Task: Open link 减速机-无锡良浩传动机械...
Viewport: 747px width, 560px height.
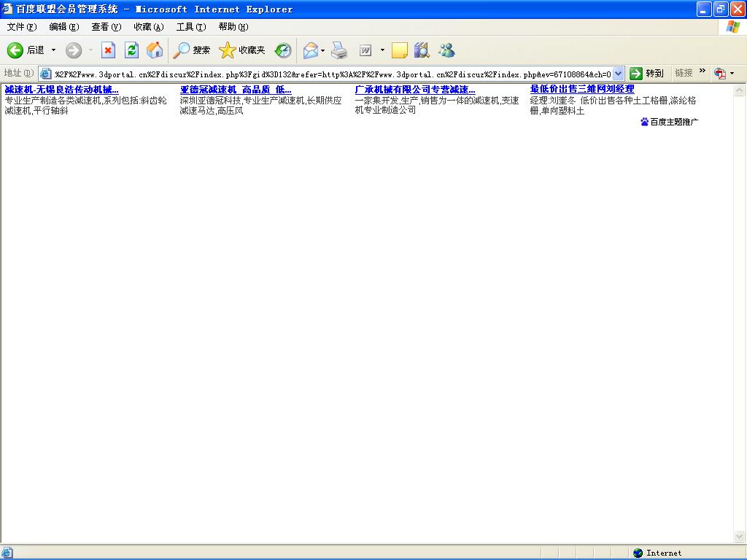Action: 61,89
